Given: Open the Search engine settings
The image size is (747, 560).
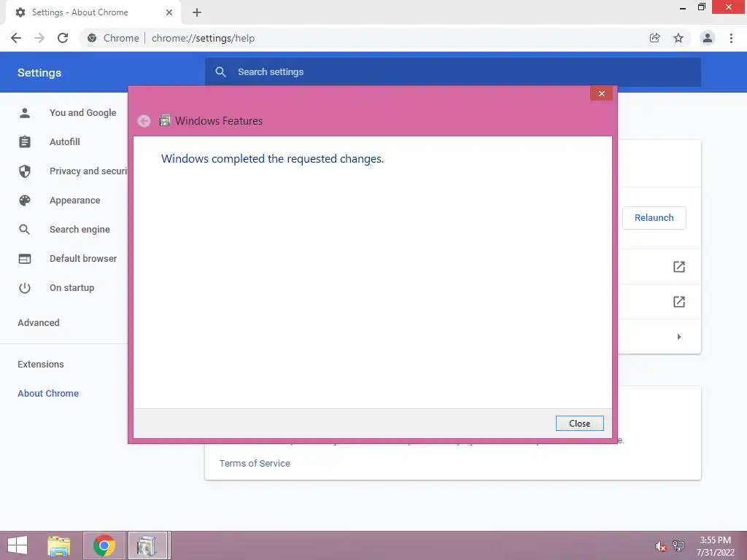Looking at the screenshot, I should (80, 230).
